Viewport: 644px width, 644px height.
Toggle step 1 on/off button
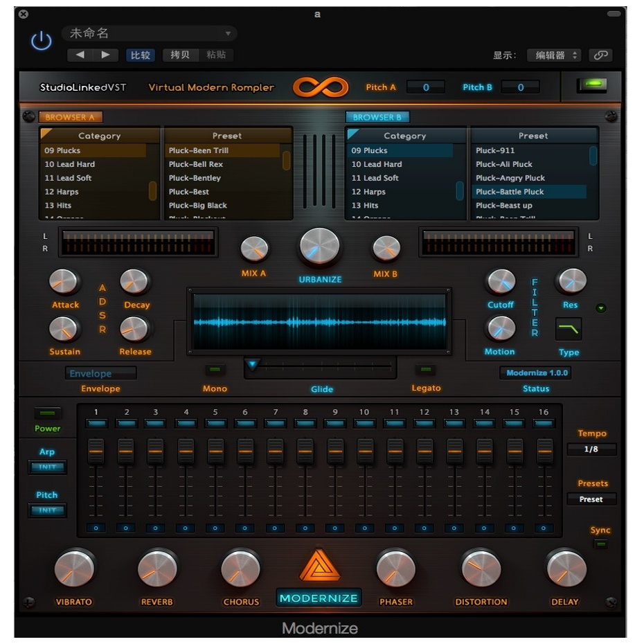[96, 423]
